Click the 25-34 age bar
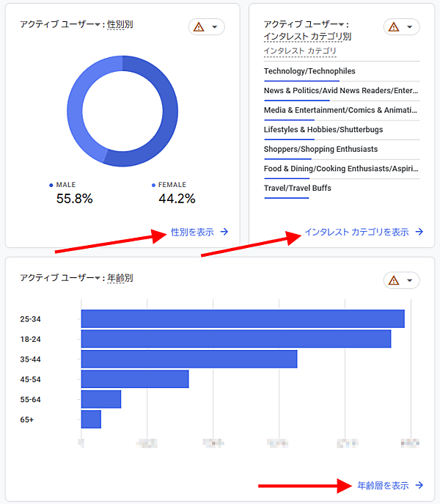 click(x=242, y=318)
